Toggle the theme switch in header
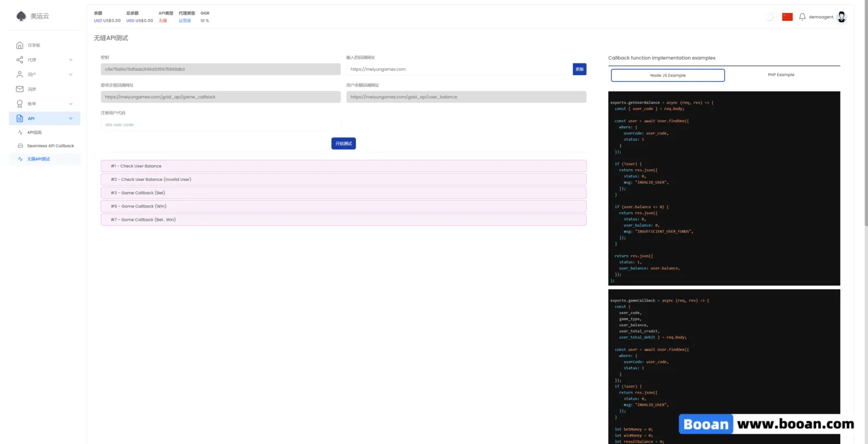 tap(769, 17)
